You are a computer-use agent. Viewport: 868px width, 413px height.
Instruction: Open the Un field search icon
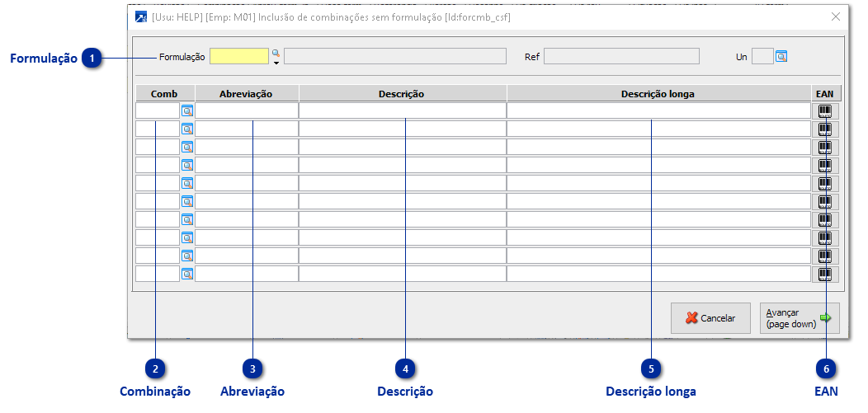coord(781,56)
